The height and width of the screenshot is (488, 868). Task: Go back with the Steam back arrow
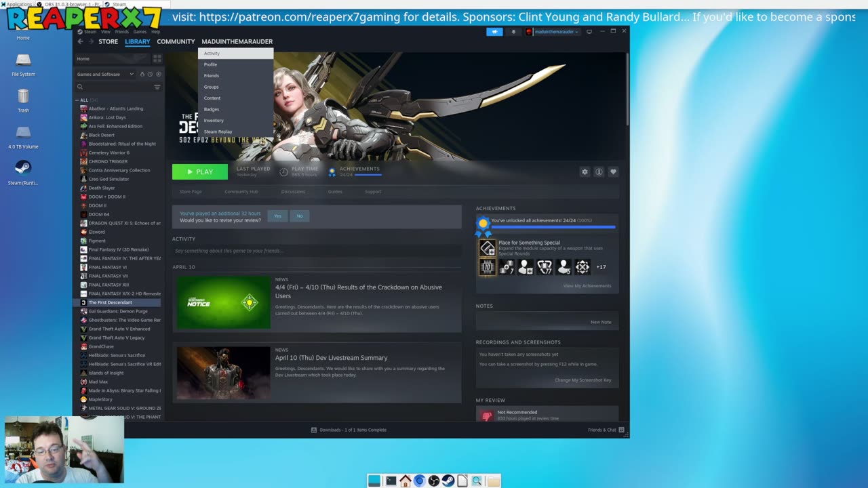tap(80, 41)
